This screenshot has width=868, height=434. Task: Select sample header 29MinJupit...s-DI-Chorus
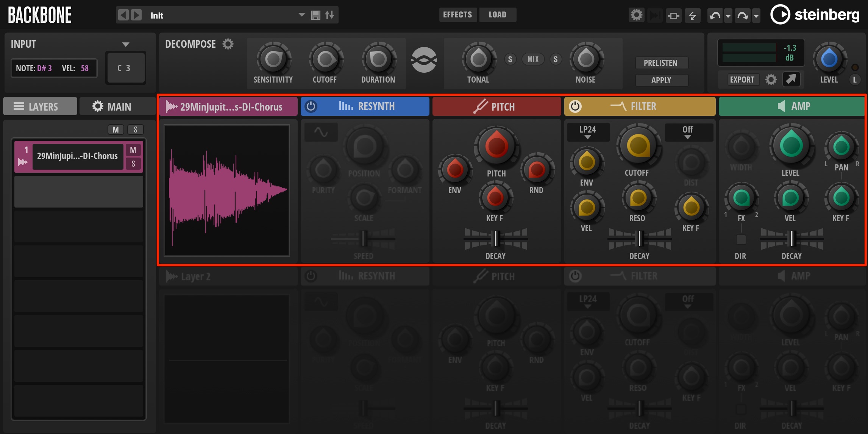click(x=228, y=106)
